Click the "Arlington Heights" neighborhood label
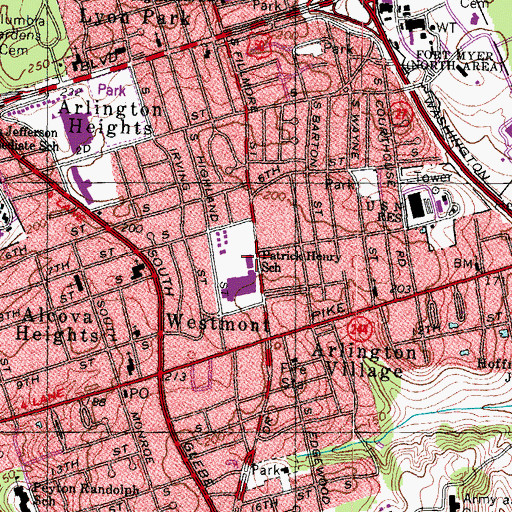 point(110,118)
